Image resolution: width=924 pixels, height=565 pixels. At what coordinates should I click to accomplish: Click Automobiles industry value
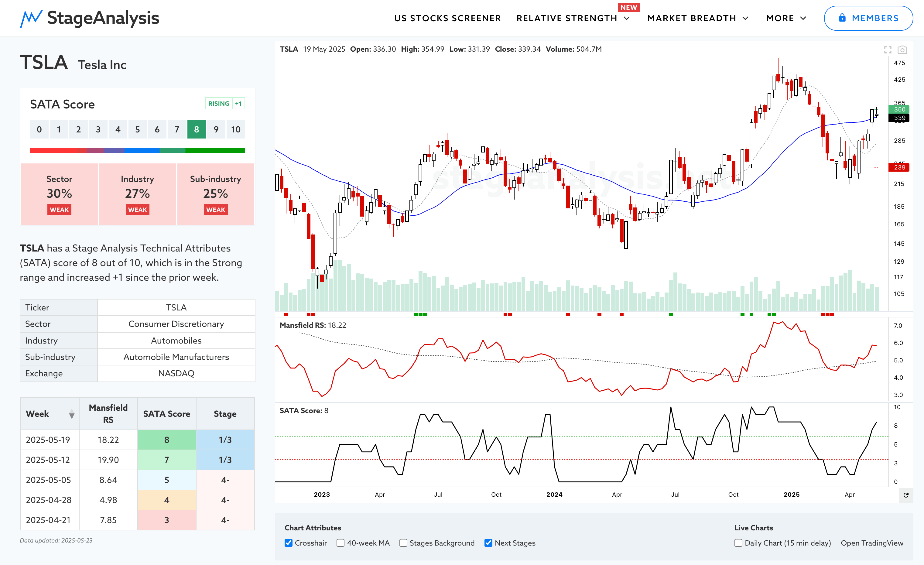pos(176,341)
